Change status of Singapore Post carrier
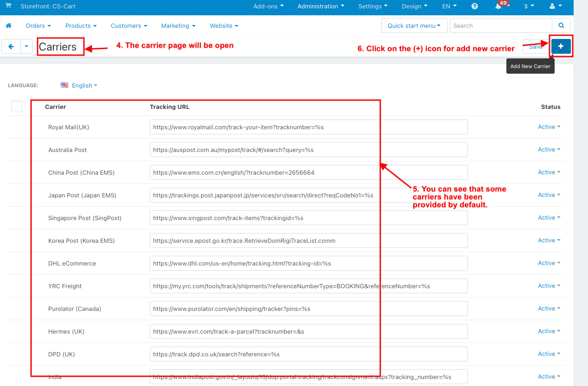This screenshot has width=588, height=386. click(549, 218)
